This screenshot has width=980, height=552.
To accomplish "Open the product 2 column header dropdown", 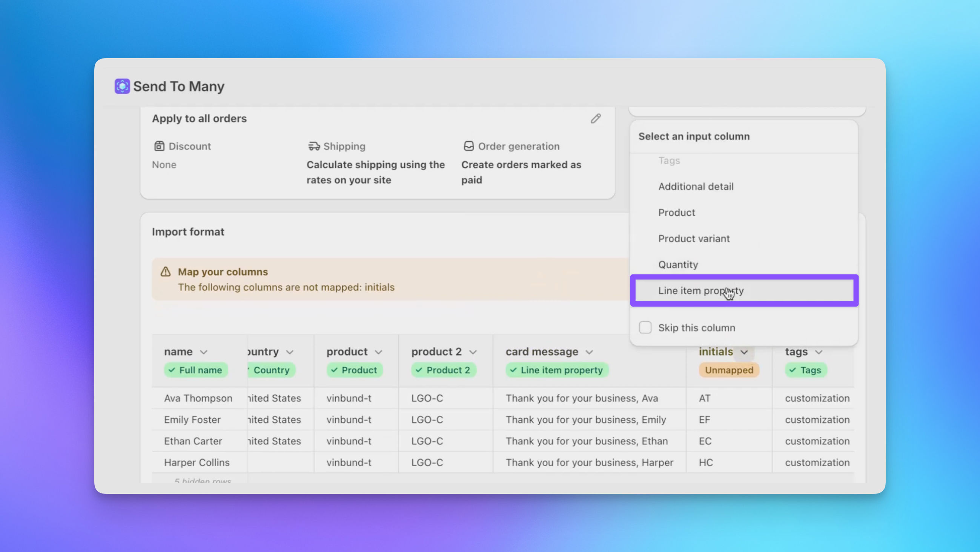I will click(x=474, y=352).
